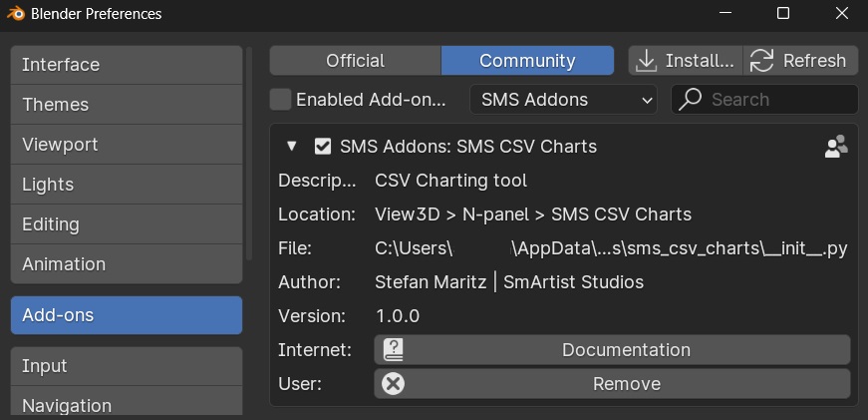Viewport: 868px width, 420px height.
Task: Click the X circle icon on Remove
Action: point(393,384)
